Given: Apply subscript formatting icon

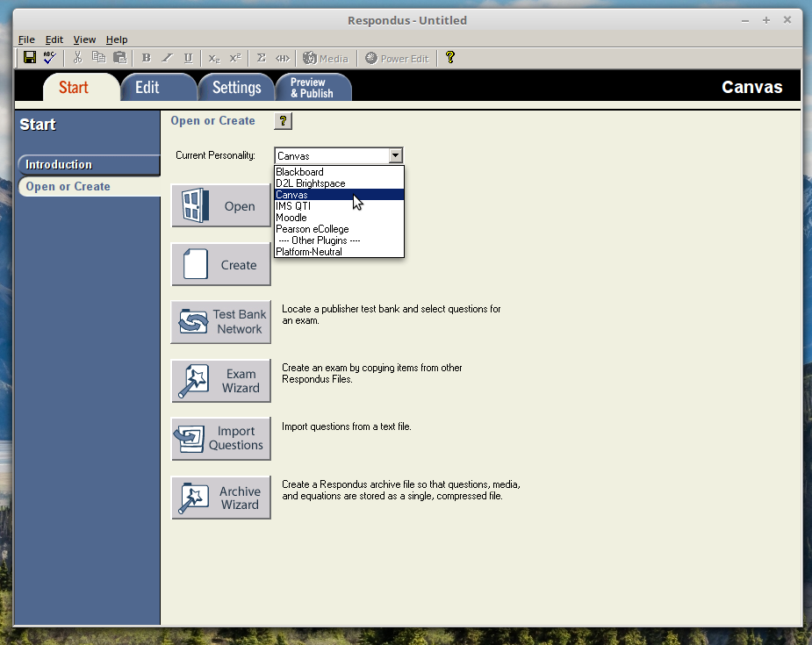Looking at the screenshot, I should pyautogui.click(x=214, y=58).
